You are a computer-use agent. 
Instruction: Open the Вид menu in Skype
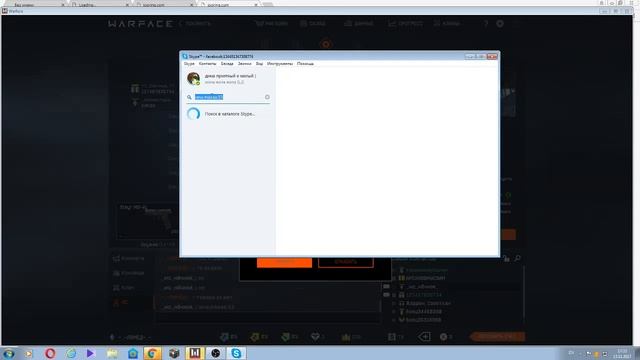pos(259,64)
